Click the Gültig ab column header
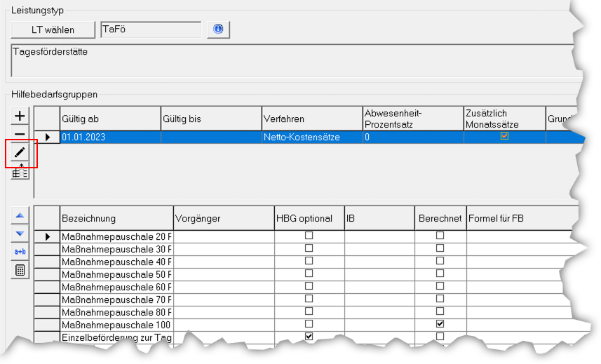Viewport: 601px width, 364px height. (x=110, y=119)
